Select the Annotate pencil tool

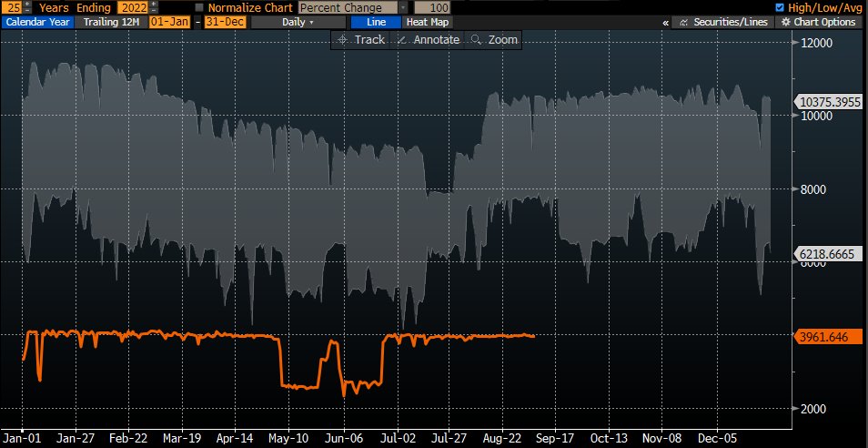click(x=429, y=40)
